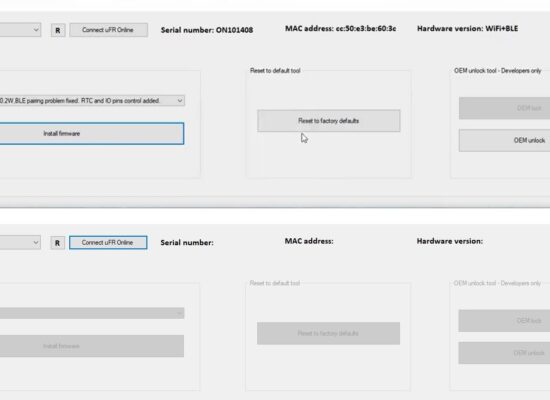Click the Connect uFR Online button beside serial ON101408
The width and height of the screenshot is (550, 400).
[x=108, y=30]
